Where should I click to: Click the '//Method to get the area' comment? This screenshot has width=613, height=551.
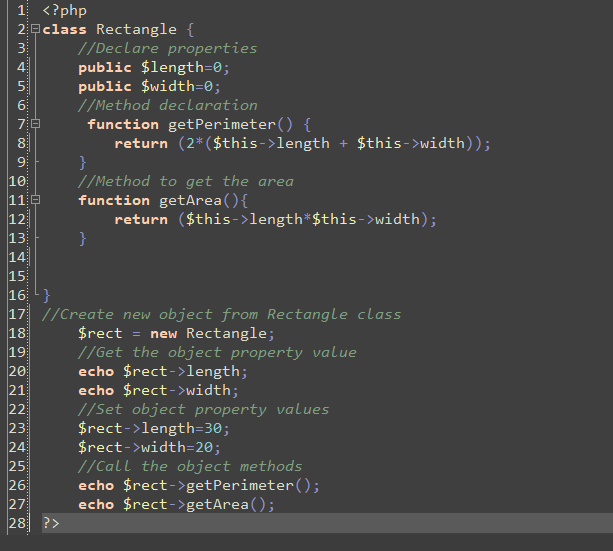(186, 181)
